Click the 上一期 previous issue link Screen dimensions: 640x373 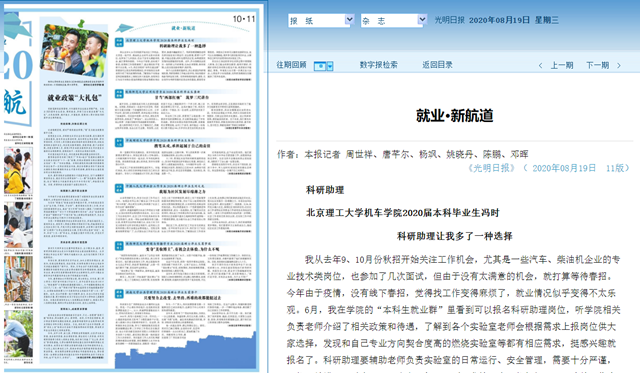(562, 65)
